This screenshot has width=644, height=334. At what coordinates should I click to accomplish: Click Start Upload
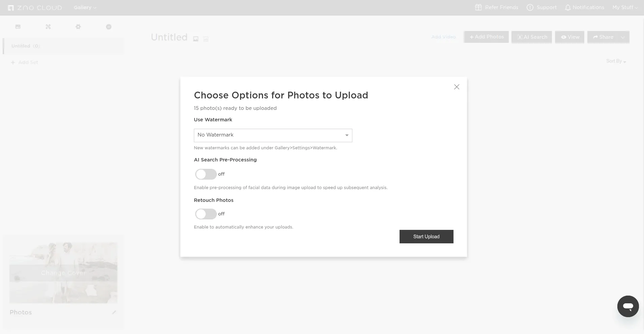[x=426, y=236]
